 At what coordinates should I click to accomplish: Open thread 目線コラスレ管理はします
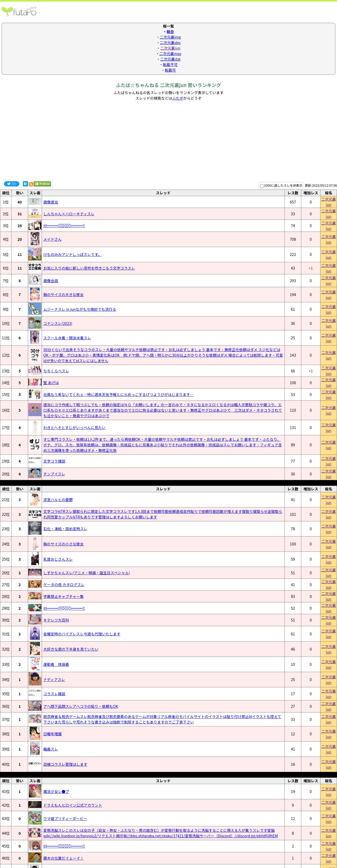[65, 764]
